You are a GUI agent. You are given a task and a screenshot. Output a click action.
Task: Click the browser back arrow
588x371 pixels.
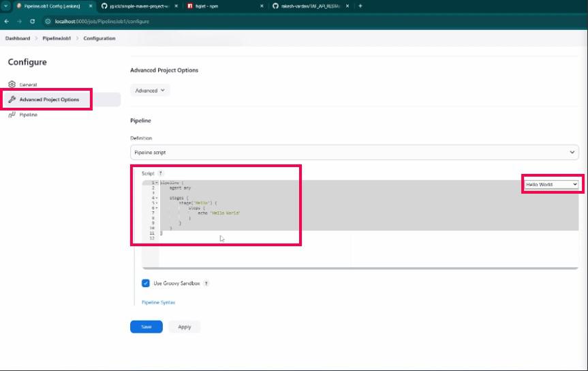coord(6,21)
